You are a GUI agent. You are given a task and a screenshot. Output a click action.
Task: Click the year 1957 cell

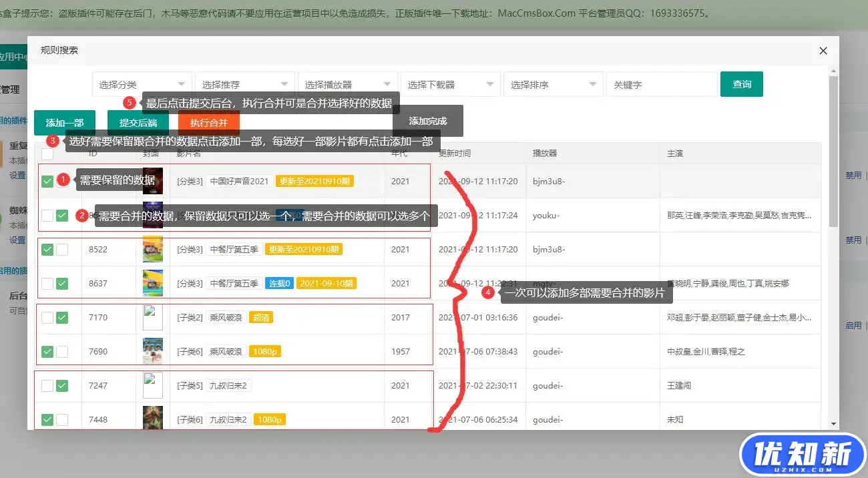[401, 352]
